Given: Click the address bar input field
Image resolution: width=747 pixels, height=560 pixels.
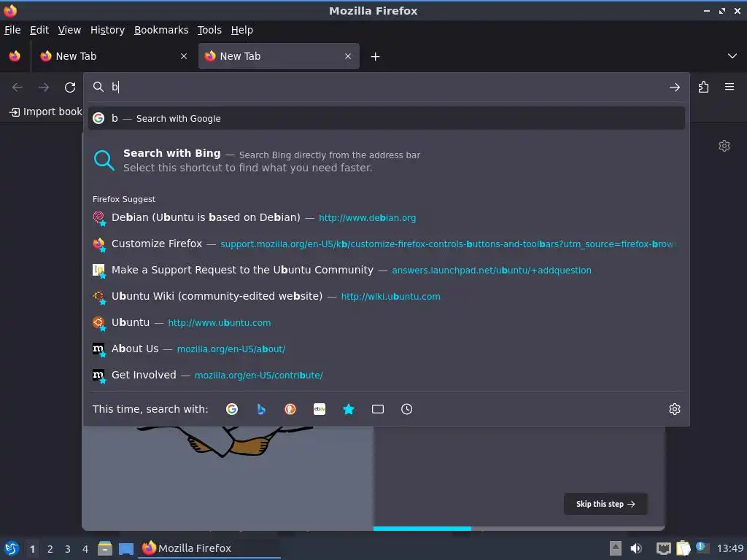Looking at the screenshot, I should [x=386, y=87].
